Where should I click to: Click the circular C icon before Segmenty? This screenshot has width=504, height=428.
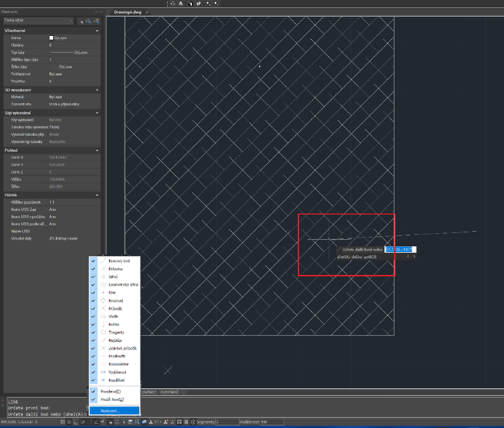point(193,422)
